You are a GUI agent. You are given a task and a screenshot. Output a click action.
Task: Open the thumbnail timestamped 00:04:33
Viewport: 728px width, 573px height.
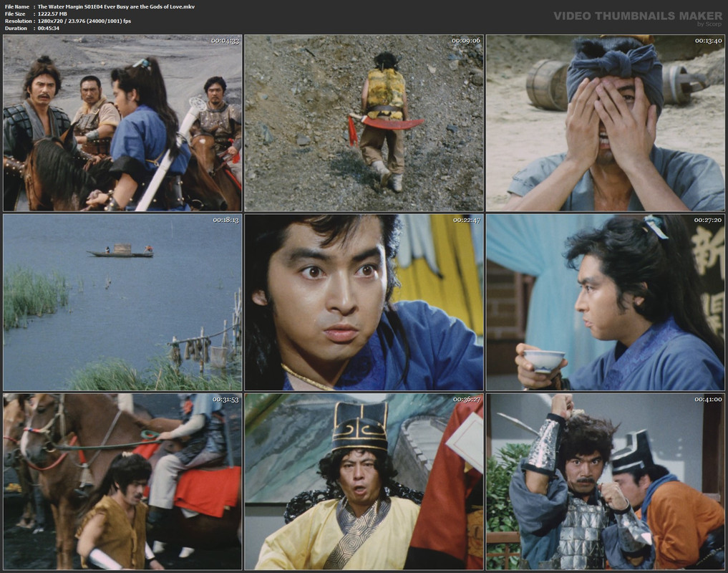coord(122,123)
